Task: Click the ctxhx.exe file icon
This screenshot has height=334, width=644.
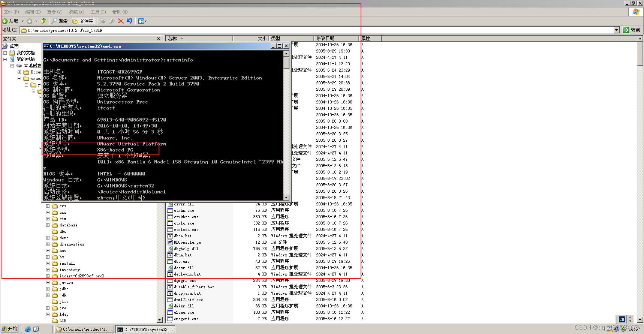Action: click(x=170, y=211)
